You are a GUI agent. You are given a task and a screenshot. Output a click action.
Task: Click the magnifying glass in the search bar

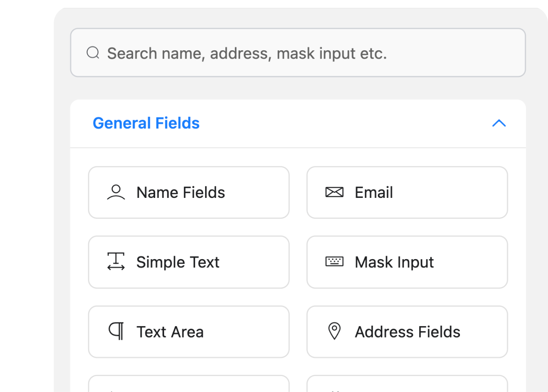click(x=93, y=53)
